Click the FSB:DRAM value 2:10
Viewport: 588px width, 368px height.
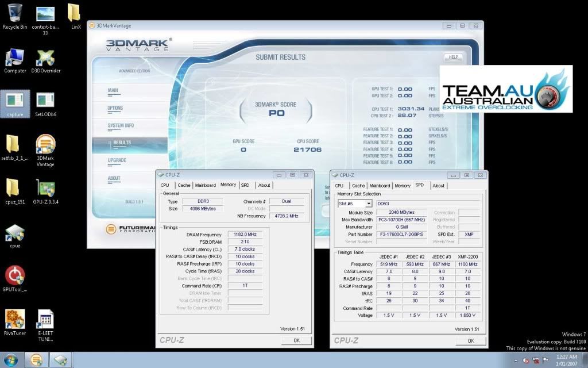[x=245, y=241]
